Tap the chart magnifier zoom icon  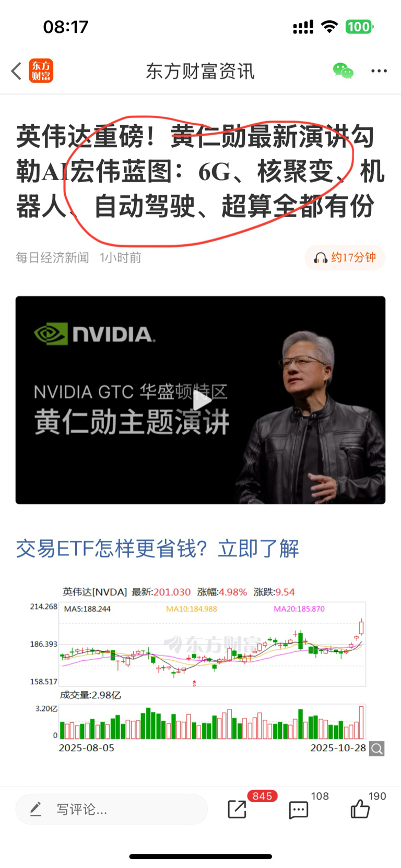(377, 749)
